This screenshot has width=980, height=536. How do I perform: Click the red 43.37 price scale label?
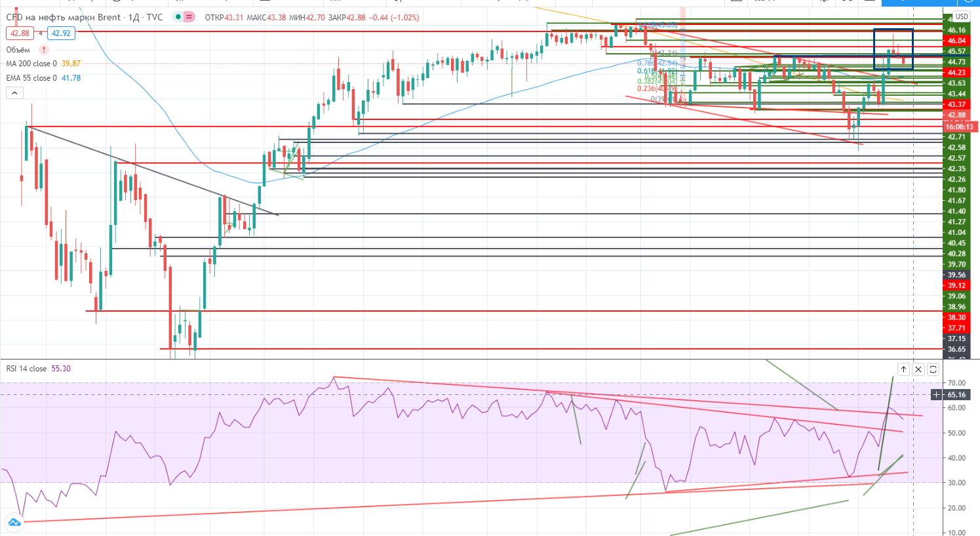[956, 104]
